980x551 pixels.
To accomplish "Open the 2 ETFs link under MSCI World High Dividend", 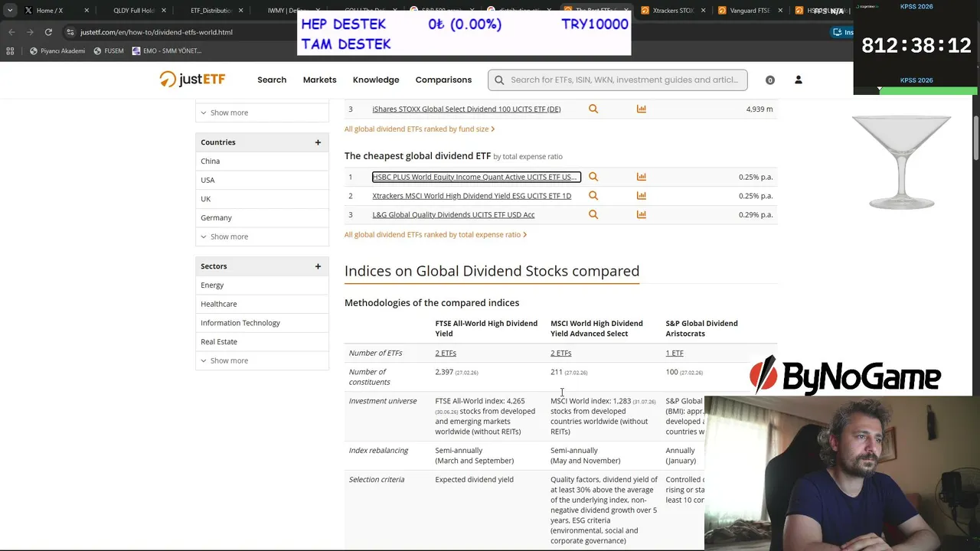I will [x=560, y=353].
